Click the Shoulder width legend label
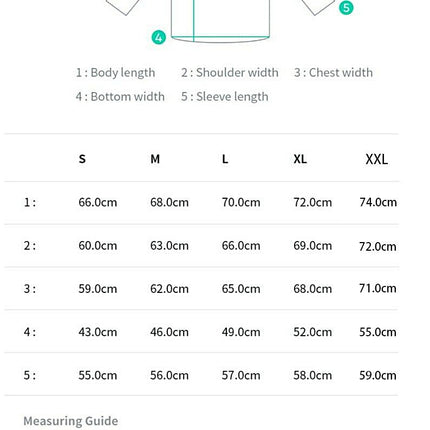The width and height of the screenshot is (430, 430). point(230,73)
